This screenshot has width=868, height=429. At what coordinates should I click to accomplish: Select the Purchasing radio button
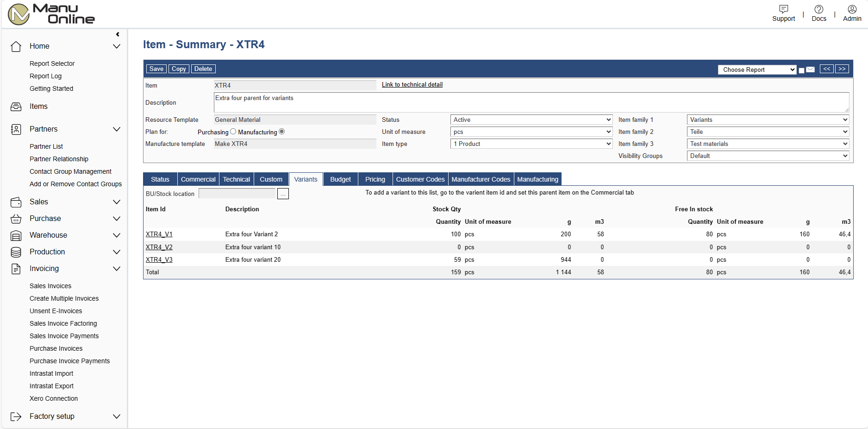233,132
